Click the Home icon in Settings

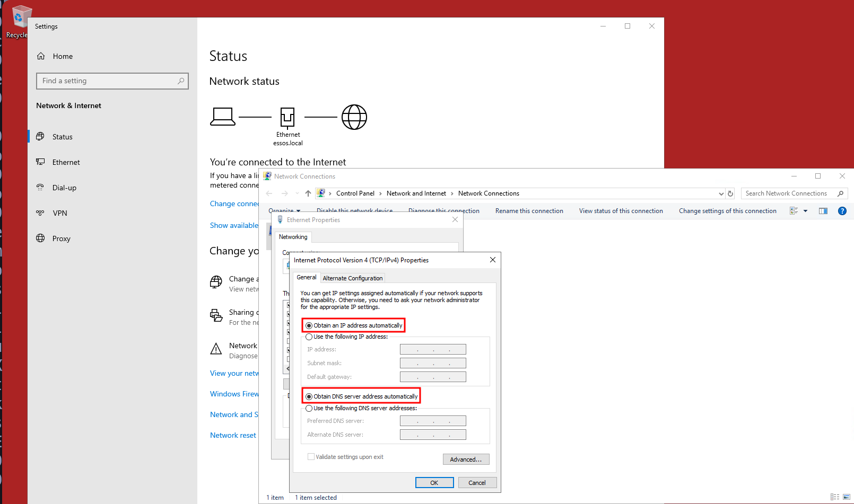(41, 56)
